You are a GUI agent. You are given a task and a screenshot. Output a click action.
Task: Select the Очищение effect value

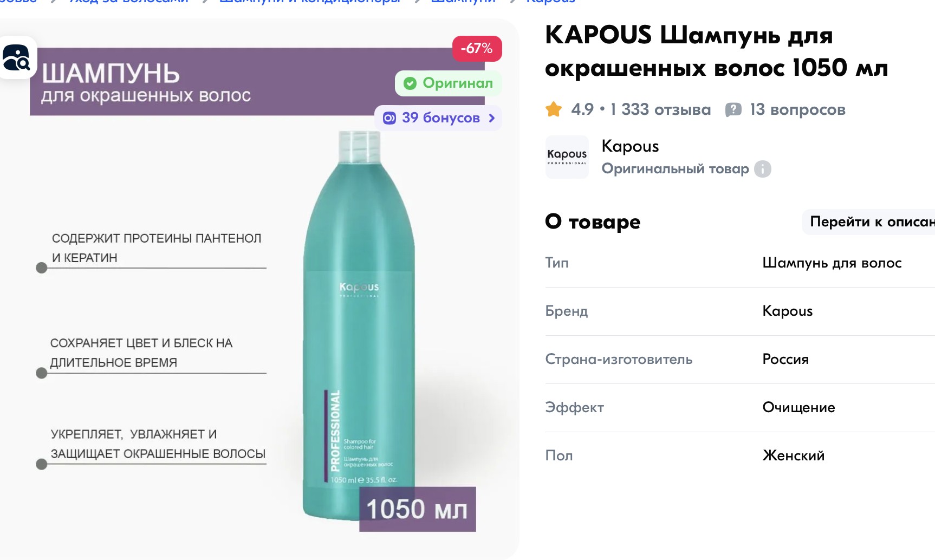(x=798, y=408)
